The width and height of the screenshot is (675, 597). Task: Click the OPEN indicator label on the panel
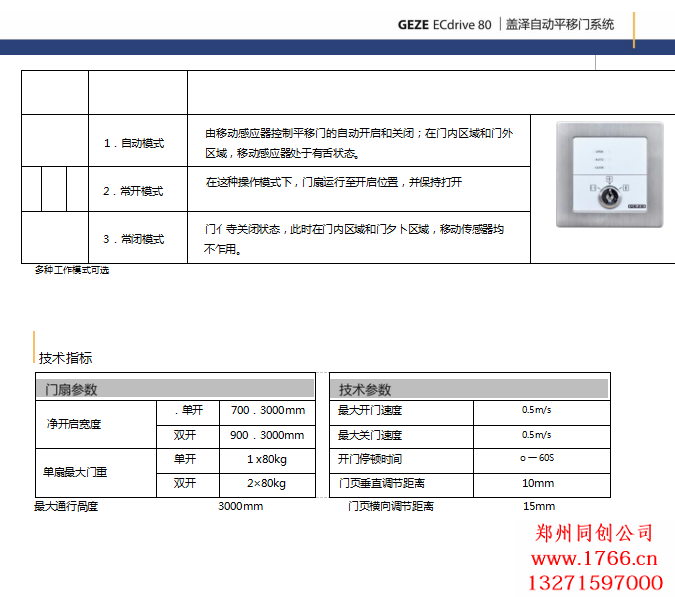pos(600,152)
